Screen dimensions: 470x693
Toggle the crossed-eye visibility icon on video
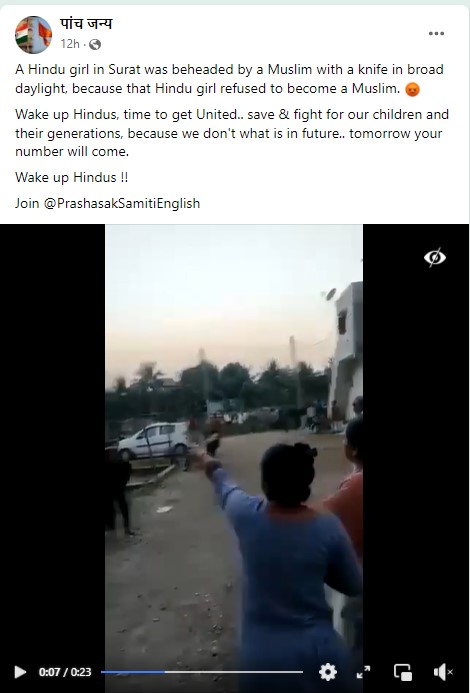[x=435, y=257]
